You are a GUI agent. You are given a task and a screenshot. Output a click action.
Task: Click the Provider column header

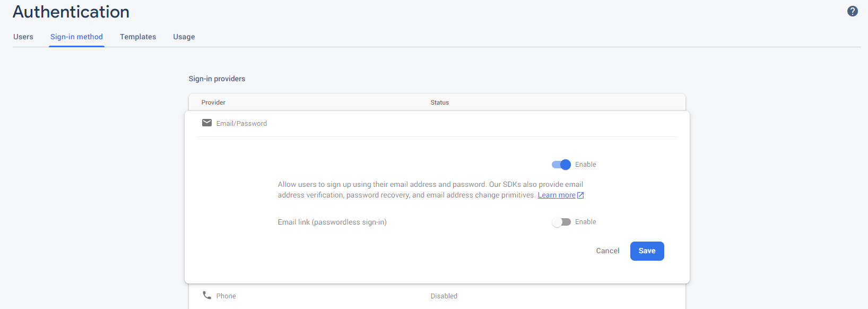tap(213, 102)
